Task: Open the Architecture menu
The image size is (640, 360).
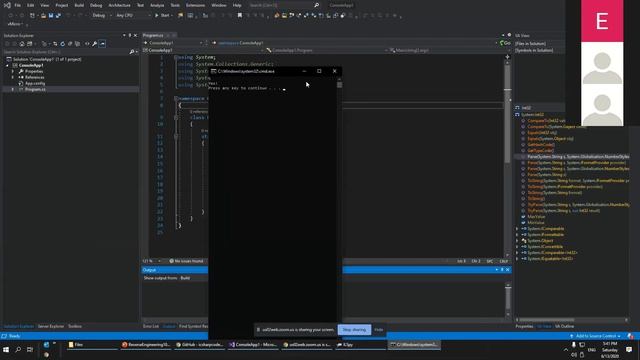Action: click(120, 5)
